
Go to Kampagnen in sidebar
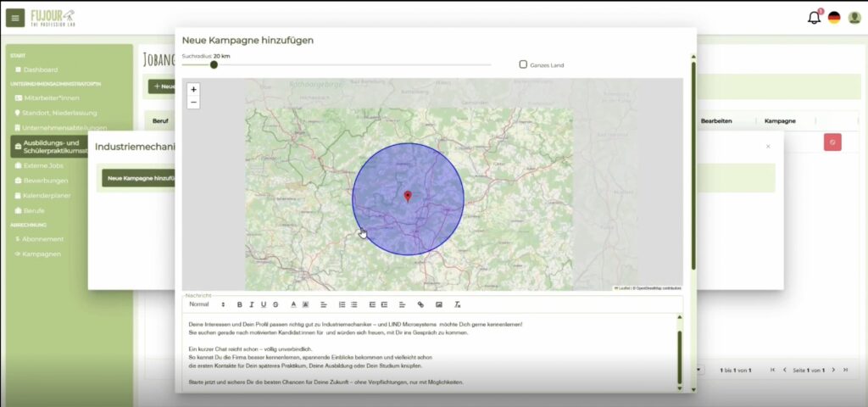[x=42, y=254]
